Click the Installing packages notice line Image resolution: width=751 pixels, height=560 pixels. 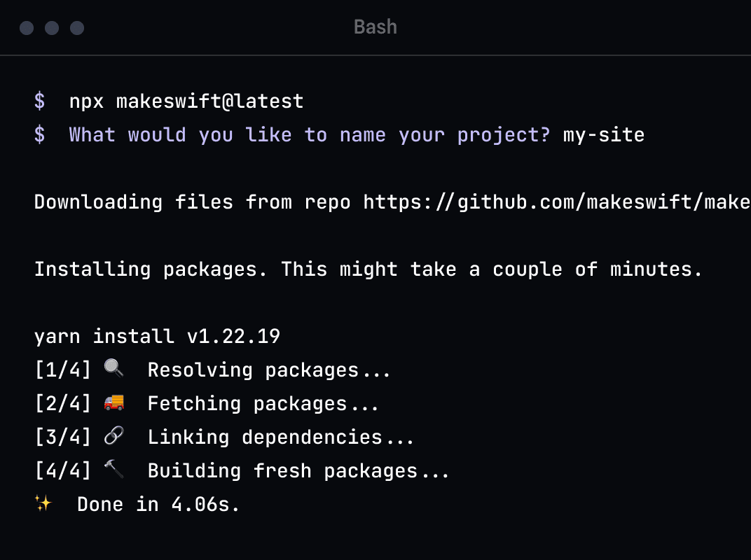(x=368, y=269)
